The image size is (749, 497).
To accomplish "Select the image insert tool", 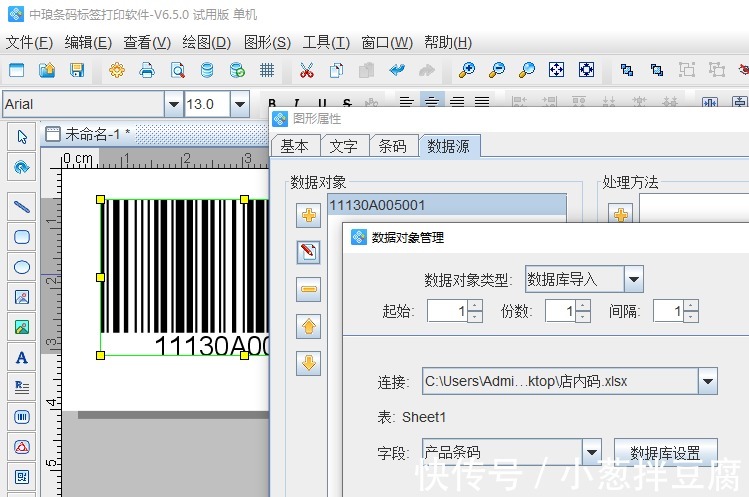I will [x=22, y=297].
